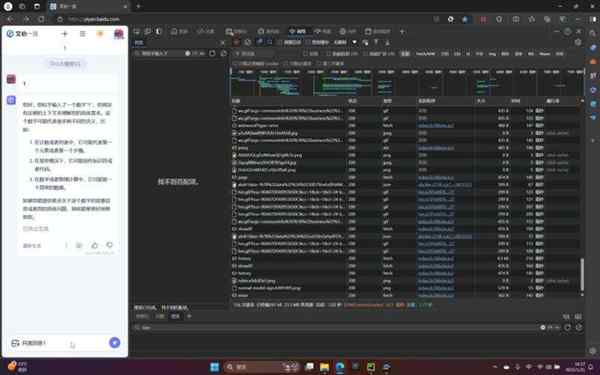Start a new chat with the plus icon
Screen dimensions: 600x375
pyautogui.click(x=64, y=34)
